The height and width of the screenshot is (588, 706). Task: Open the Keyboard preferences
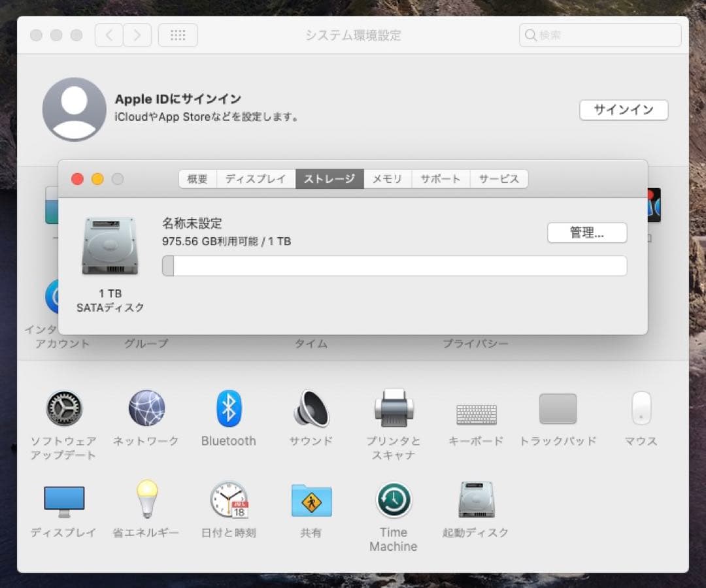[475, 410]
